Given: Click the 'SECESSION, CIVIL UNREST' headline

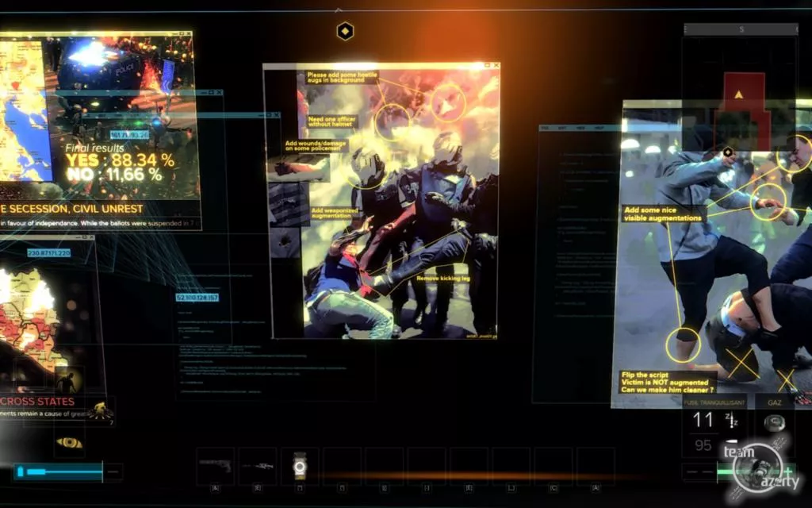Looking at the screenshot, I should tap(75, 209).
